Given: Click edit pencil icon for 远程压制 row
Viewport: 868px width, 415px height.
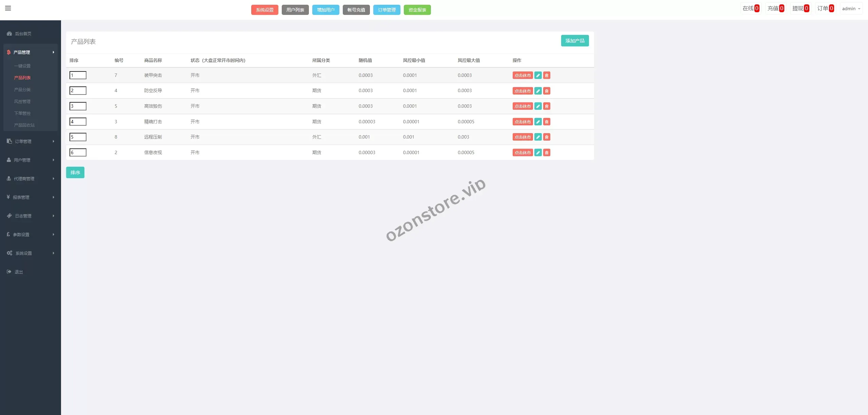Looking at the screenshot, I should click(538, 137).
